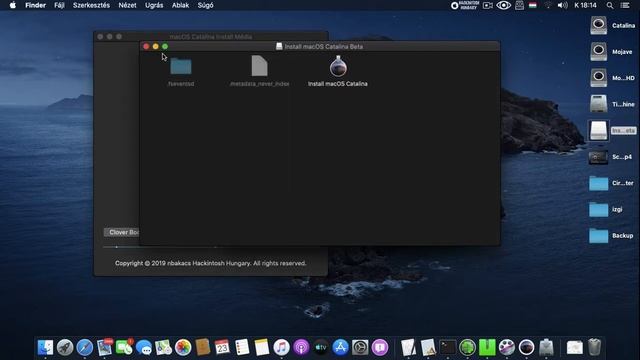
Task: Open the Cir...ter folder on desktop
Action: 598,183
